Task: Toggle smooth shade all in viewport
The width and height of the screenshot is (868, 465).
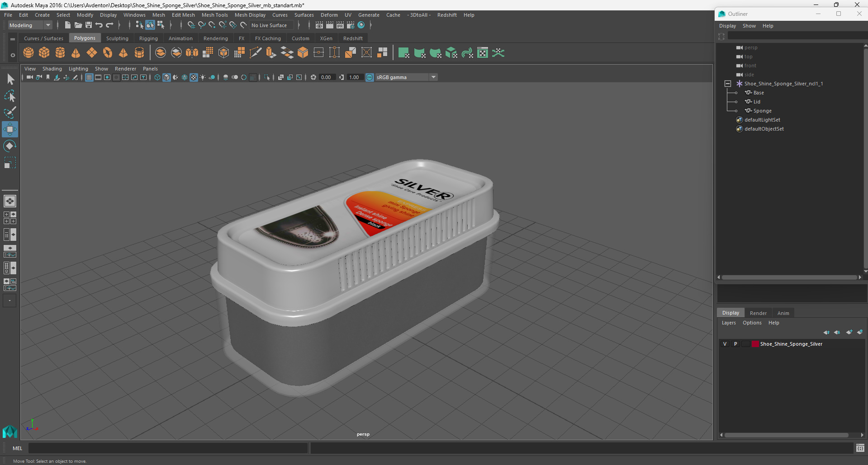Action: click(166, 77)
